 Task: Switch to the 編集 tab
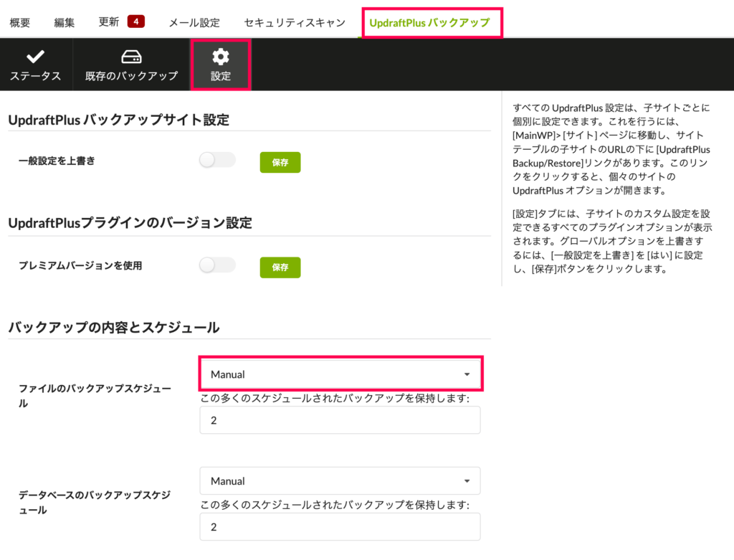pos(64,22)
